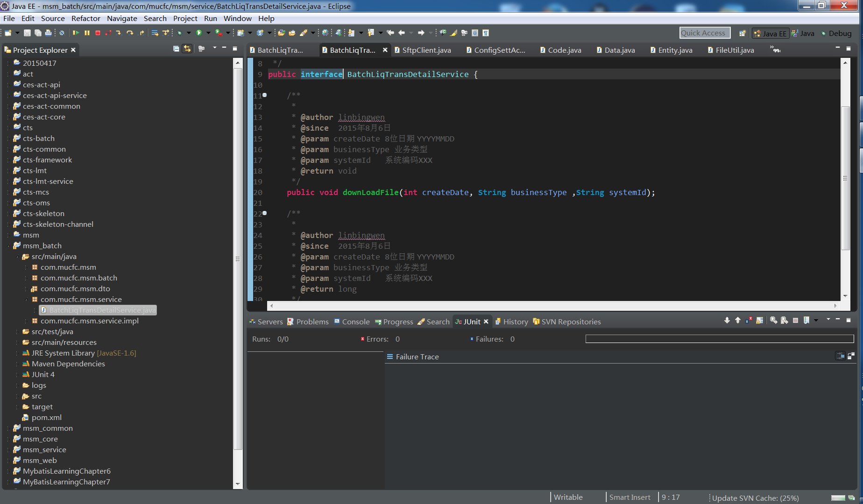
Task: Open the File menu
Action: [x=9, y=18]
